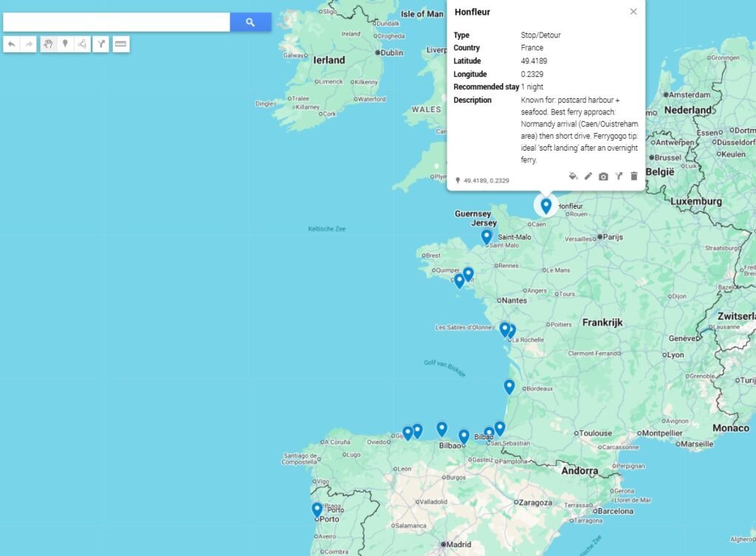Click the blue search button
This screenshot has height=556, width=756.
(250, 22)
